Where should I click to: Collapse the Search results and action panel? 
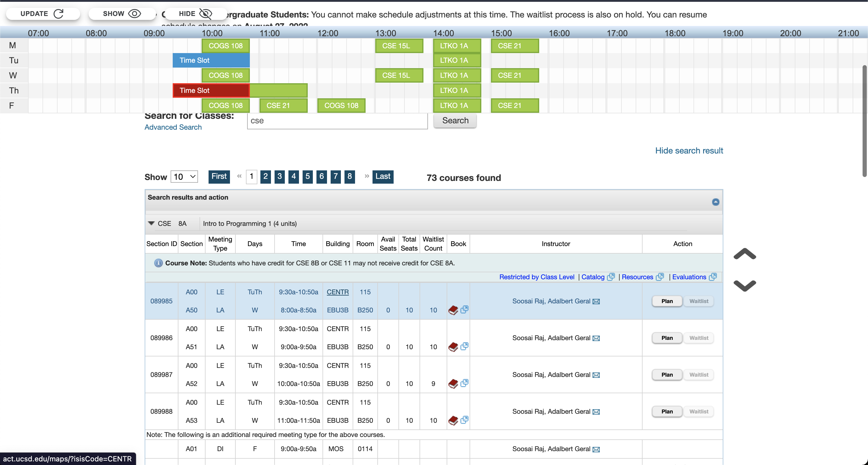point(715,202)
